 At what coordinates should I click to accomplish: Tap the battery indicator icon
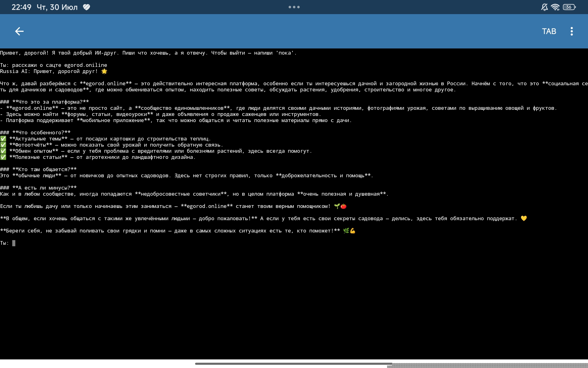[569, 7]
